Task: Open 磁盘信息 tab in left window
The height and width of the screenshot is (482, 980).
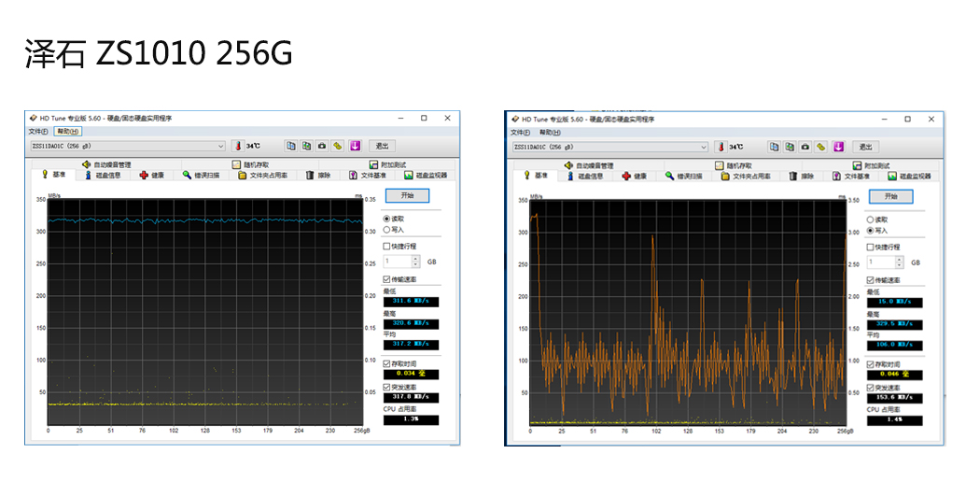Action: [x=104, y=175]
